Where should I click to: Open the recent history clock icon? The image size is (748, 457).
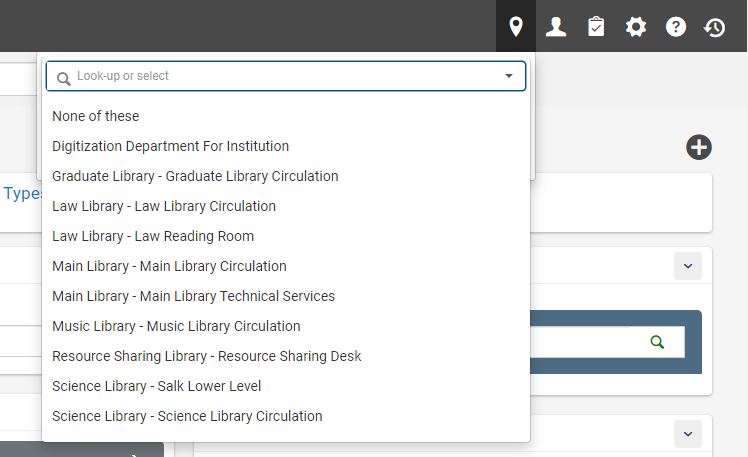(715, 26)
